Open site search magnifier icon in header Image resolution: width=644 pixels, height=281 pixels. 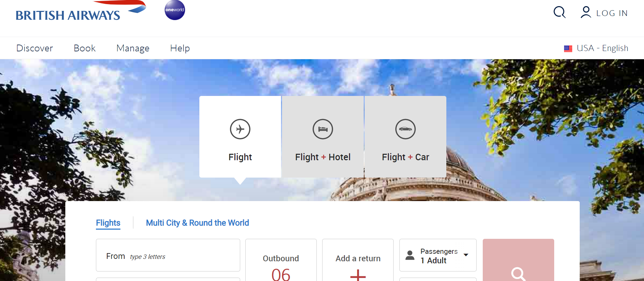(559, 13)
